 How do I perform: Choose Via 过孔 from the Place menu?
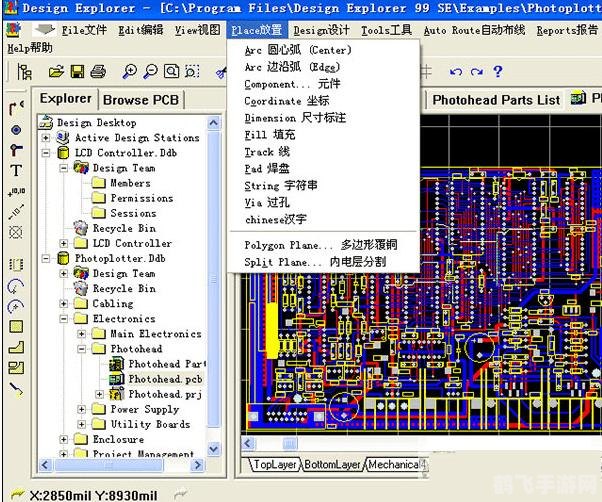(x=267, y=202)
